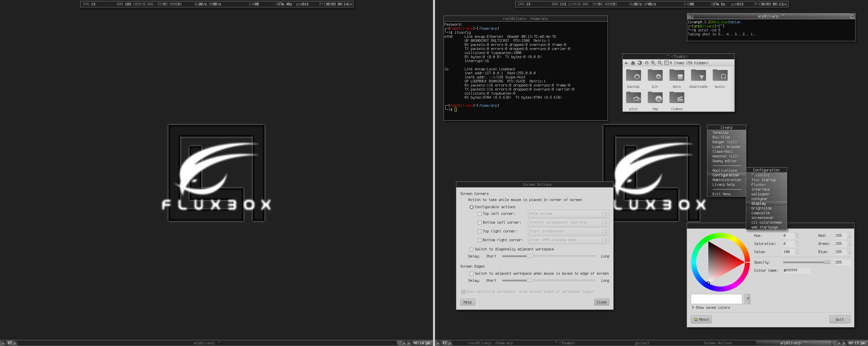Click the white color preview swatch
868x346 pixels.
coord(716,299)
